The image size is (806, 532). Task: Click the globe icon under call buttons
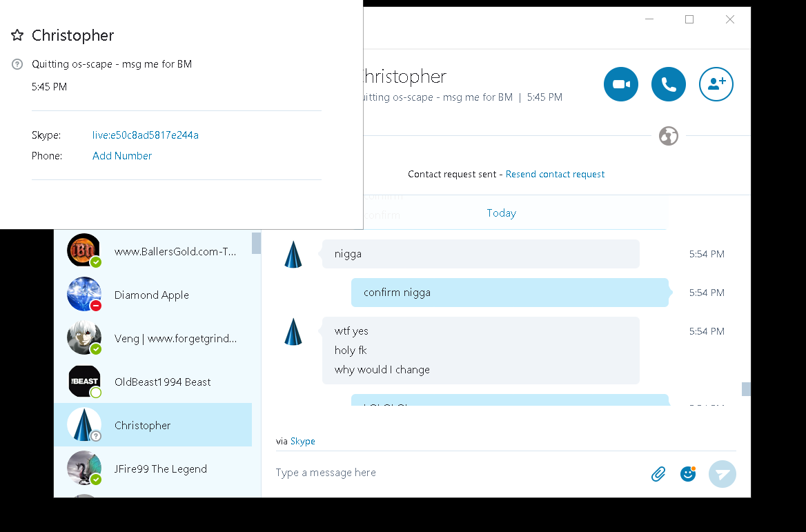tap(669, 136)
